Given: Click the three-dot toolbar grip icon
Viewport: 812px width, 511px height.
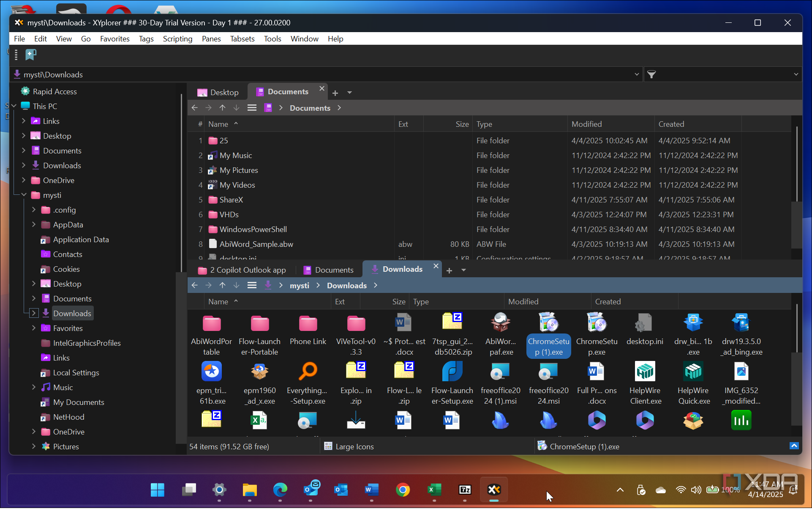Looking at the screenshot, I should pyautogui.click(x=16, y=55).
